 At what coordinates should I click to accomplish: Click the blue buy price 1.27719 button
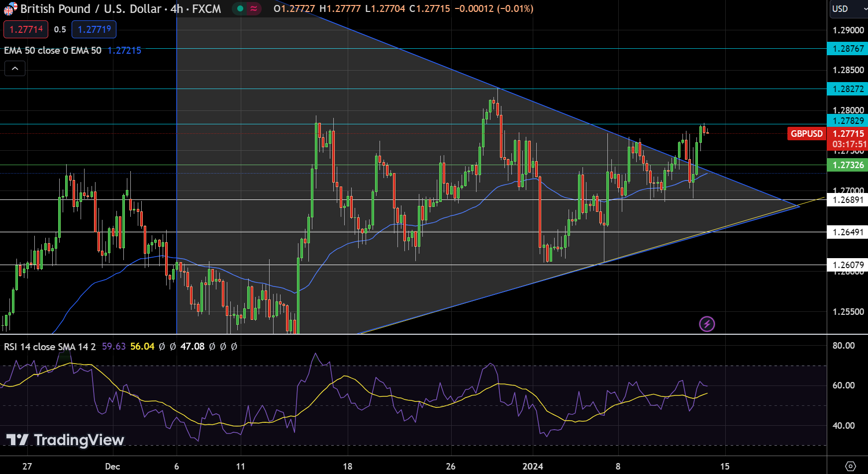pos(94,29)
